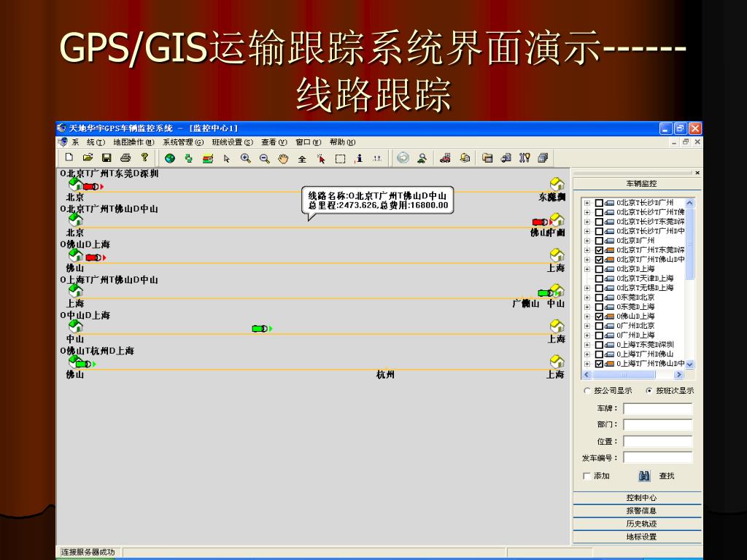Viewport: 747px width, 560px height.
Task: Expand the O广州D上海 tree node
Action: [x=587, y=335]
